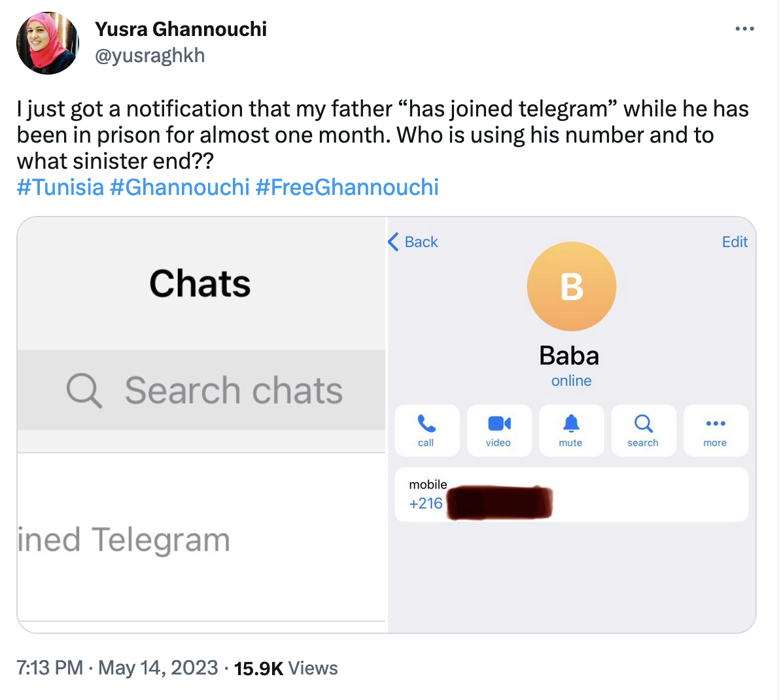Tap the more ellipsis icon in profile

pyautogui.click(x=716, y=424)
